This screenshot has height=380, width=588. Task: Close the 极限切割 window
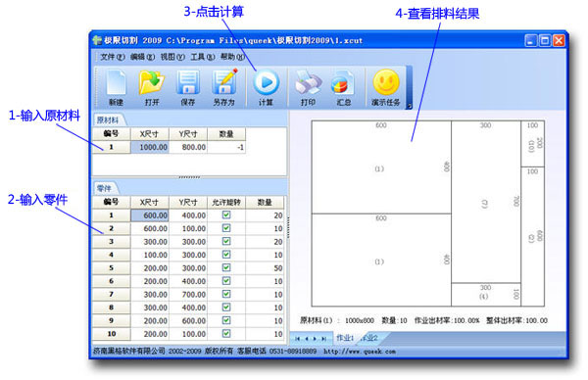click(x=559, y=40)
